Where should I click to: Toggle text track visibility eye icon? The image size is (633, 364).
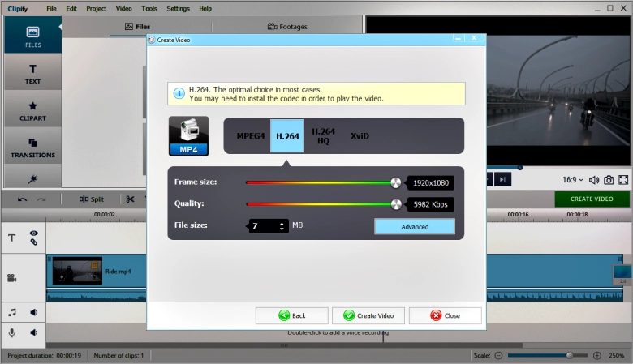pos(34,233)
